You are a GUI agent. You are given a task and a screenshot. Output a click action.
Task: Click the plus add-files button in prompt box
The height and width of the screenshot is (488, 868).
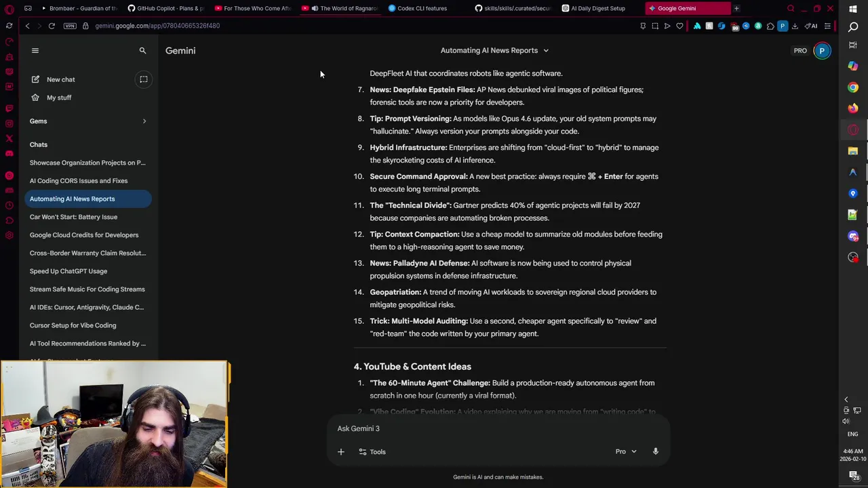point(341,451)
